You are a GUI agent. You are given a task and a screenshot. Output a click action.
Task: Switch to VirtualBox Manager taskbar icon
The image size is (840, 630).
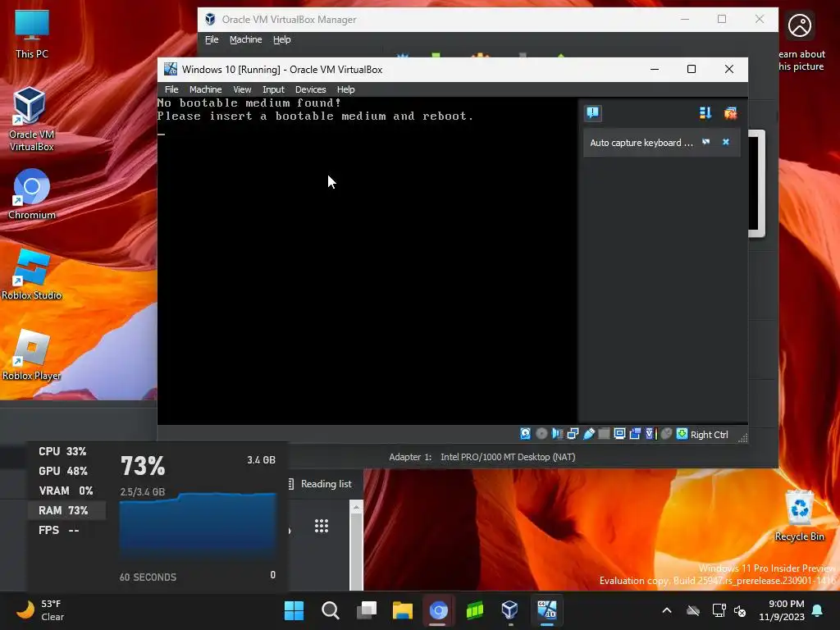coord(510,610)
